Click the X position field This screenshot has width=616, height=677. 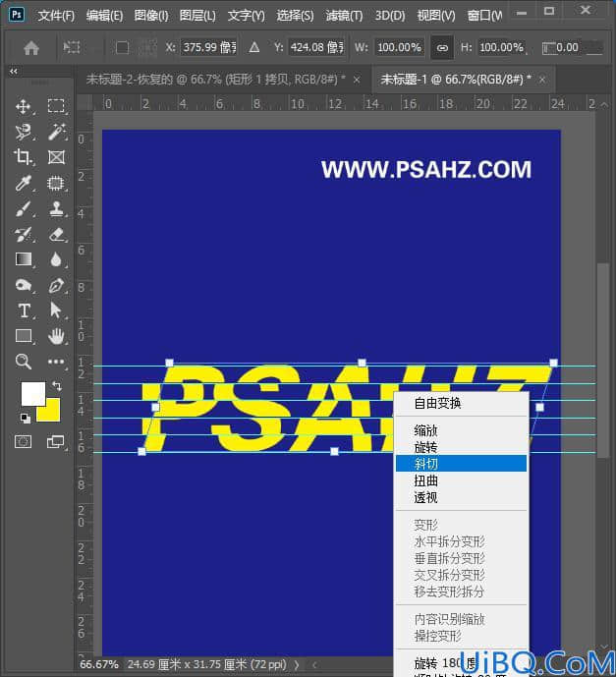pos(208,47)
